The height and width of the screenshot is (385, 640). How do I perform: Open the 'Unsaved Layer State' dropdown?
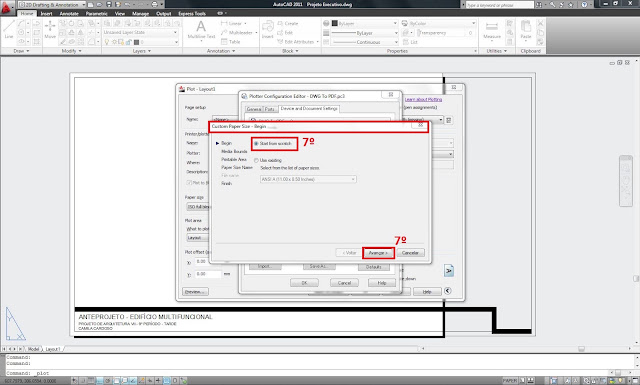140,32
